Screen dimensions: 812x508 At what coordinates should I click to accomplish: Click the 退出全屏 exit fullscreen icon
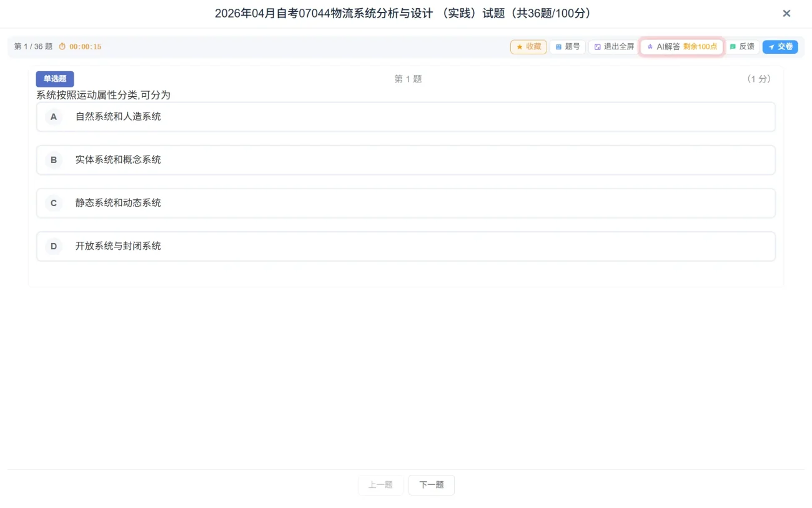[x=597, y=47]
